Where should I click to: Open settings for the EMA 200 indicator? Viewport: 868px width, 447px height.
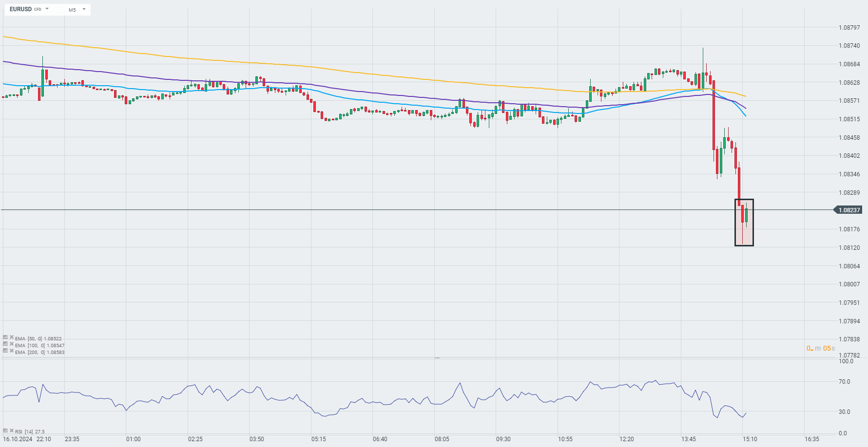tap(5, 351)
